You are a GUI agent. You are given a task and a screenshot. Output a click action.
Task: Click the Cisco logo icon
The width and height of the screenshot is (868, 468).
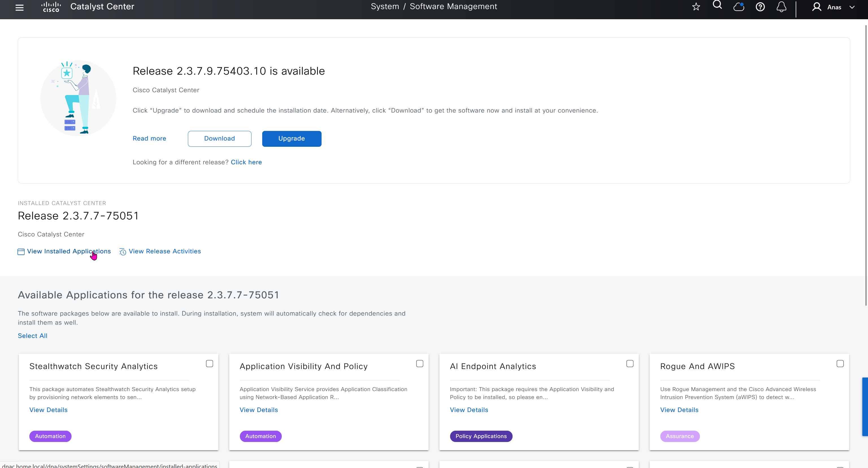click(51, 7)
